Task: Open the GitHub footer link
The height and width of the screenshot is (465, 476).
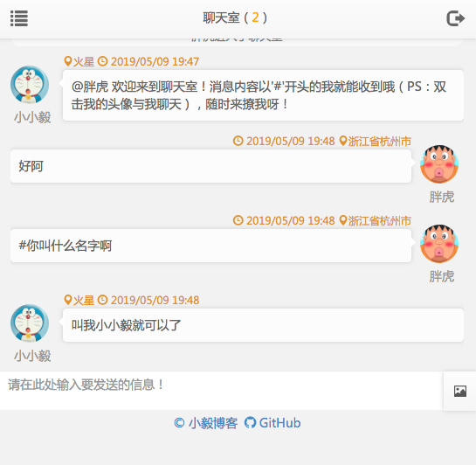Action: (x=272, y=423)
